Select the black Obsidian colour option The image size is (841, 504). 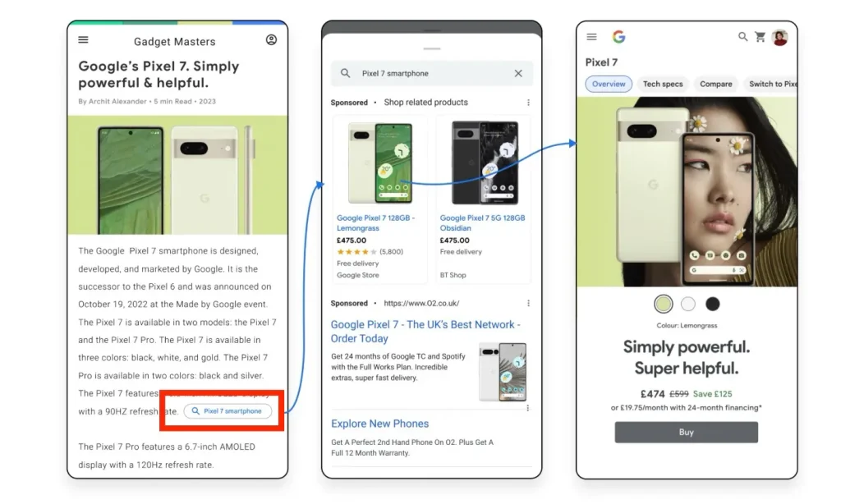pos(712,304)
